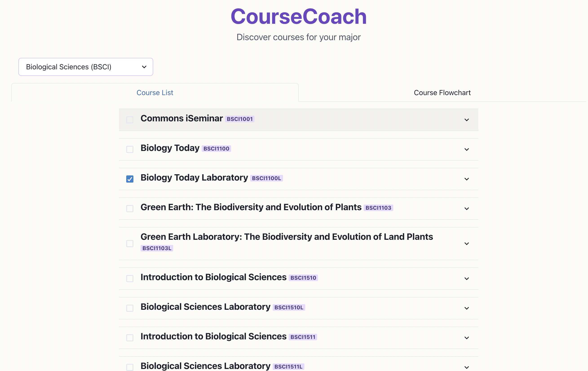This screenshot has width=588, height=371.
Task: Check the Commons iSeminar checkbox
Action: pos(130,120)
